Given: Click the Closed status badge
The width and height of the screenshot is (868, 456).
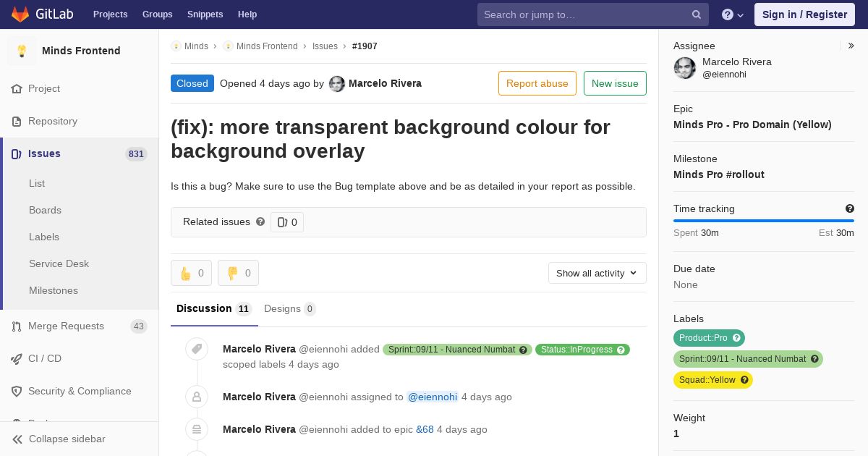Looking at the screenshot, I should pos(192,83).
